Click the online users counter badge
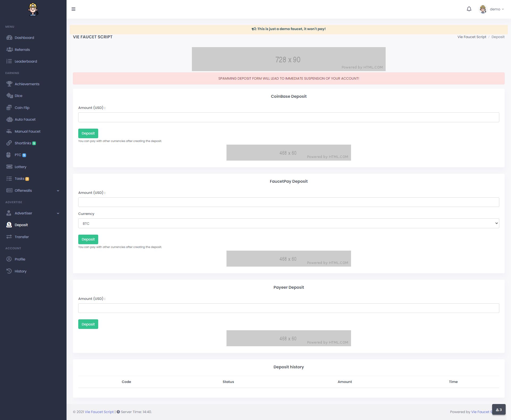Viewport: 511px width, 420px height. (498, 410)
